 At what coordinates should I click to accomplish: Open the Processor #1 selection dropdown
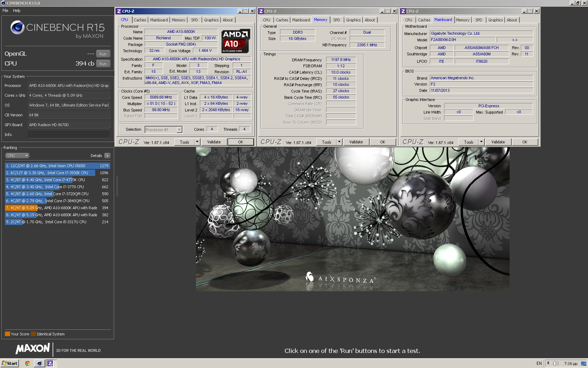point(163,130)
